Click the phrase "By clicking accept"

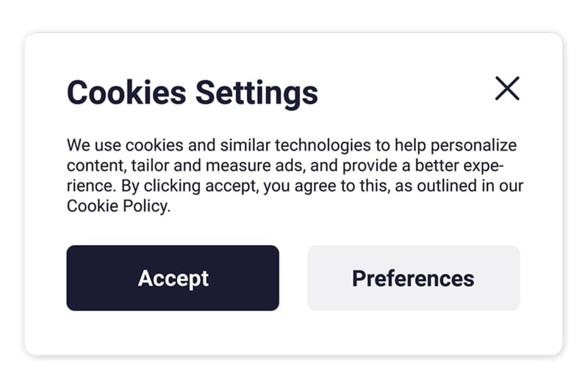click(x=188, y=185)
